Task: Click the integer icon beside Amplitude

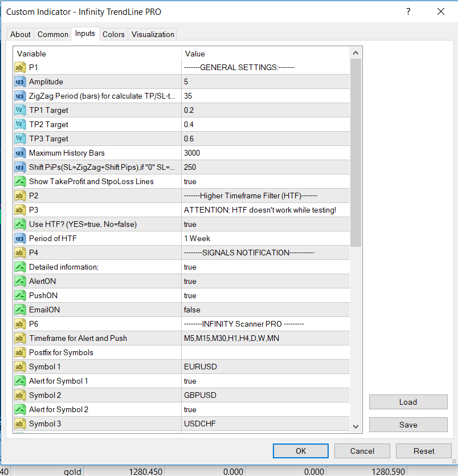Action: click(x=20, y=82)
